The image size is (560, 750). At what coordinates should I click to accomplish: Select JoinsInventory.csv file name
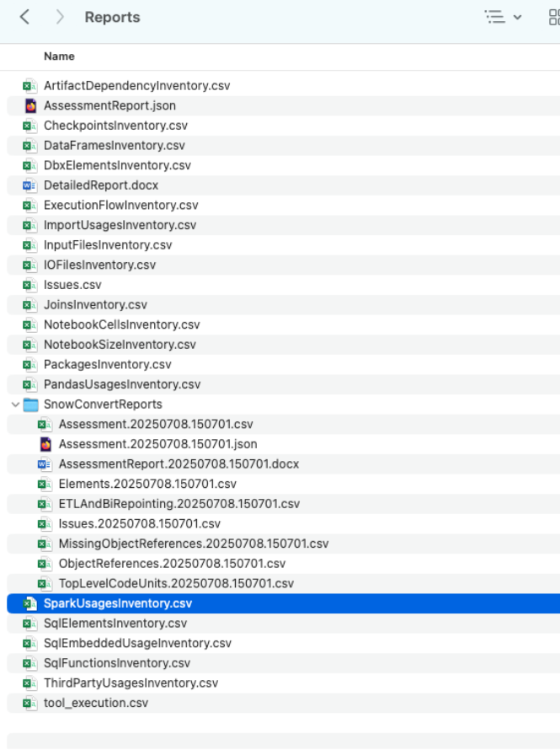tap(95, 305)
